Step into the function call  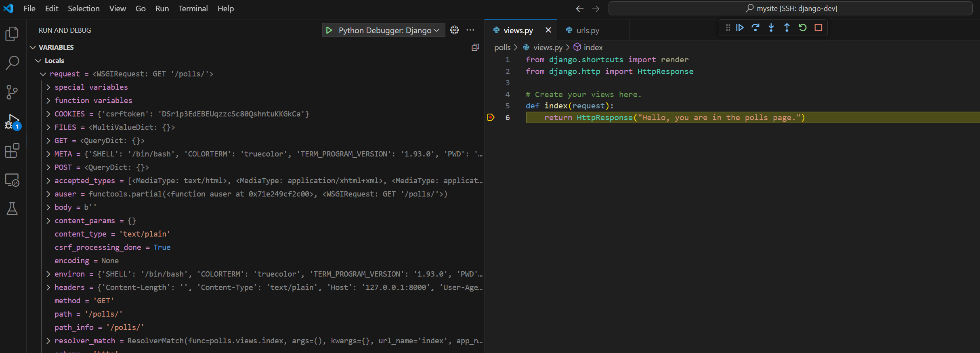point(771,27)
